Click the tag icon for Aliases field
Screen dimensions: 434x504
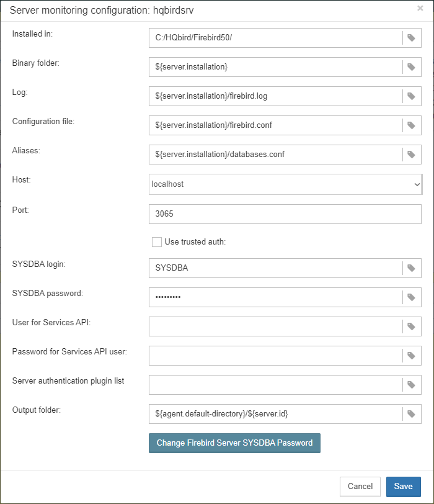tap(411, 155)
